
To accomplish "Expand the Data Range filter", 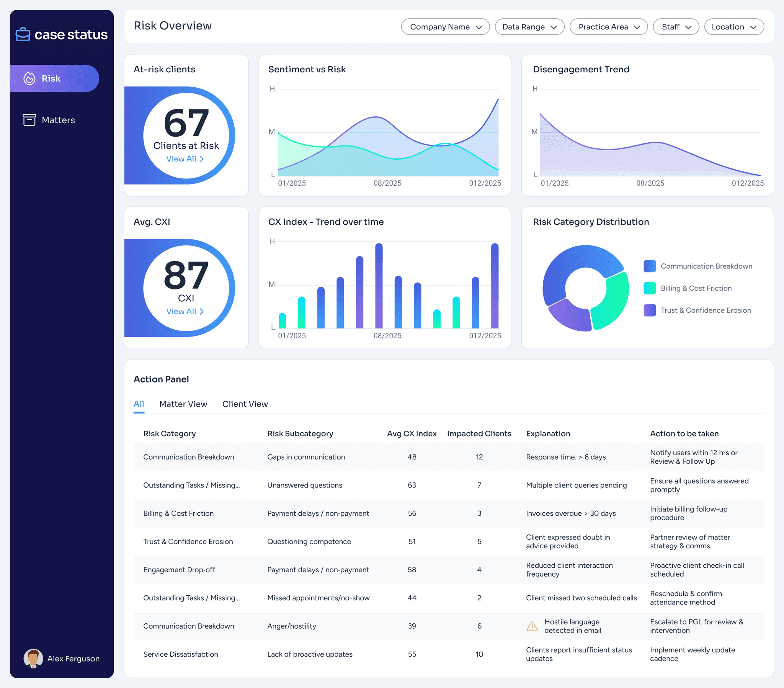I will [x=529, y=27].
